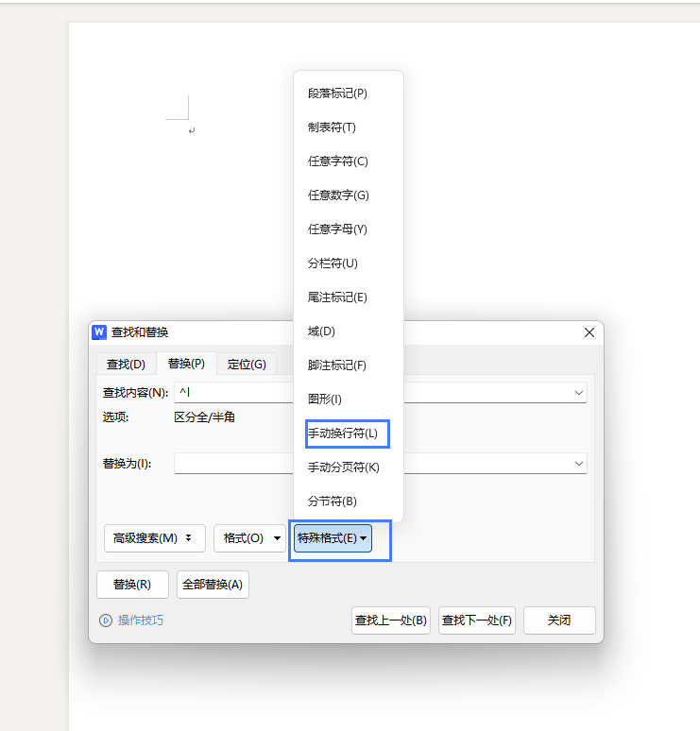The height and width of the screenshot is (731, 700).
Task: Collapse the 特殊格式(E) dropdown
Action: click(333, 538)
